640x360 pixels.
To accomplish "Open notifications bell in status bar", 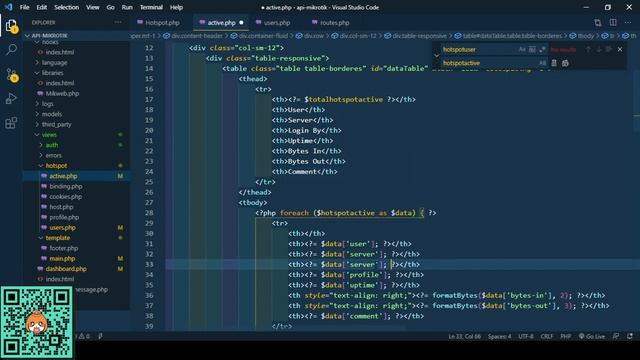I will click(630, 336).
